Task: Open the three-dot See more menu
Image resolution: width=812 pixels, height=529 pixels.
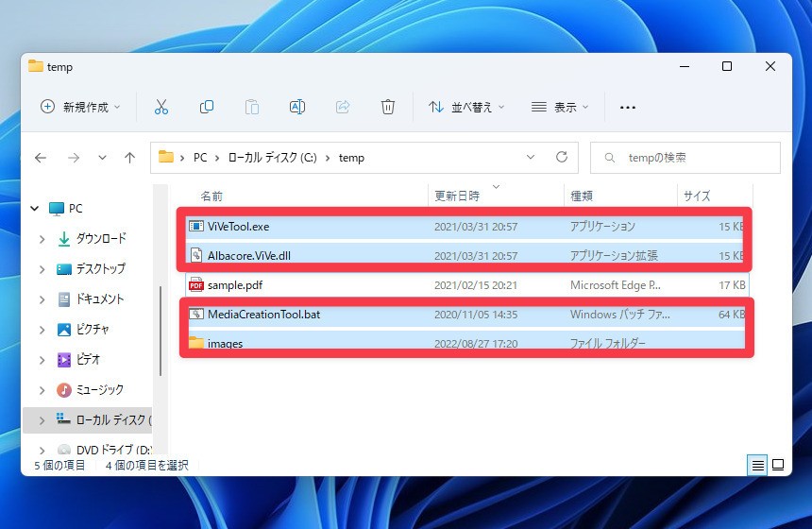Action: click(628, 108)
